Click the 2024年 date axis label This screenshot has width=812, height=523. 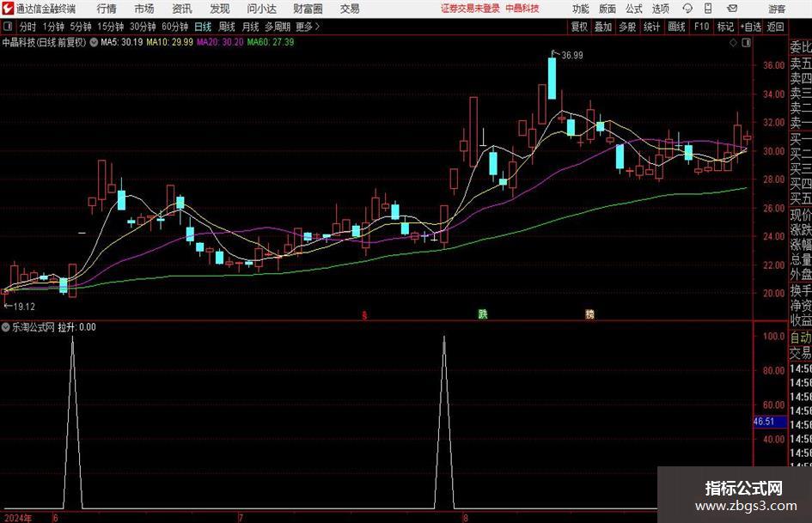point(17,518)
